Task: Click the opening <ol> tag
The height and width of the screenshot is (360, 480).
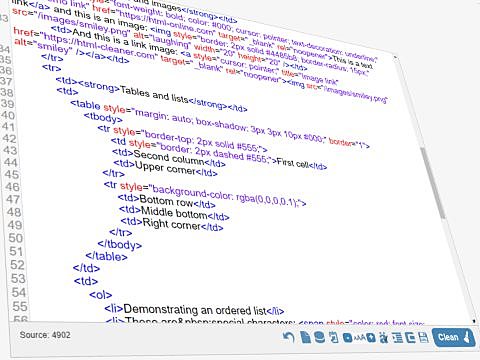Action: (x=100, y=295)
